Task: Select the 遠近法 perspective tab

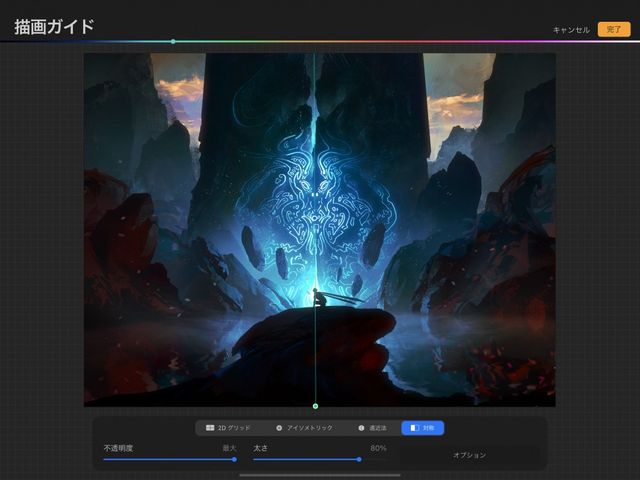Action: [372, 428]
